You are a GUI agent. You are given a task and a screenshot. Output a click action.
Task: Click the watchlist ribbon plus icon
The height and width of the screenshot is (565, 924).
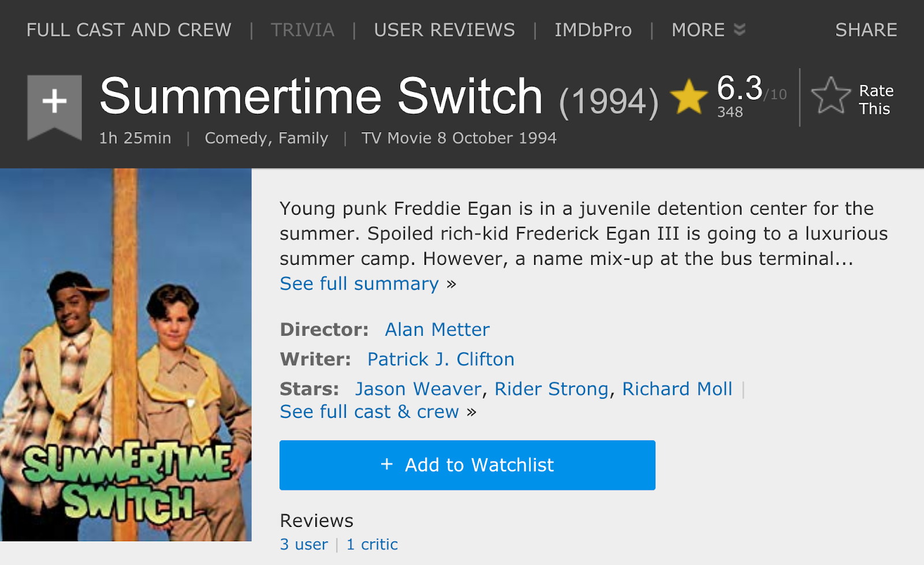point(54,102)
